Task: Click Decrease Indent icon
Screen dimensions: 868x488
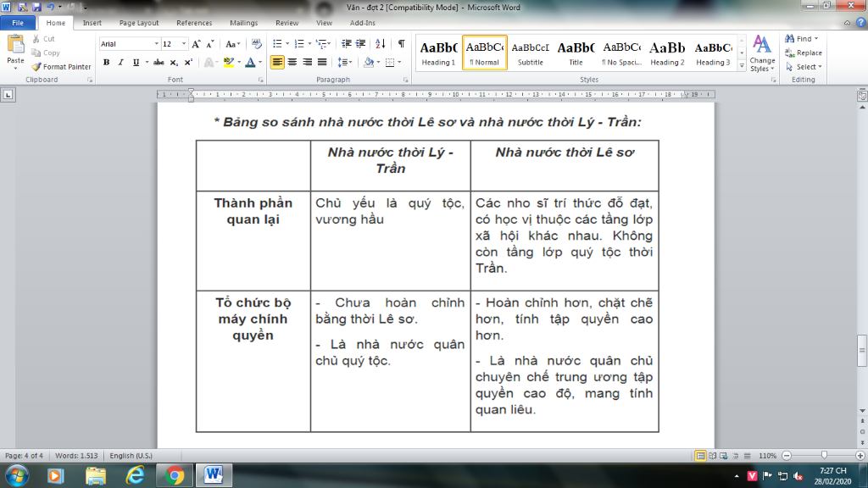Action: [x=347, y=44]
